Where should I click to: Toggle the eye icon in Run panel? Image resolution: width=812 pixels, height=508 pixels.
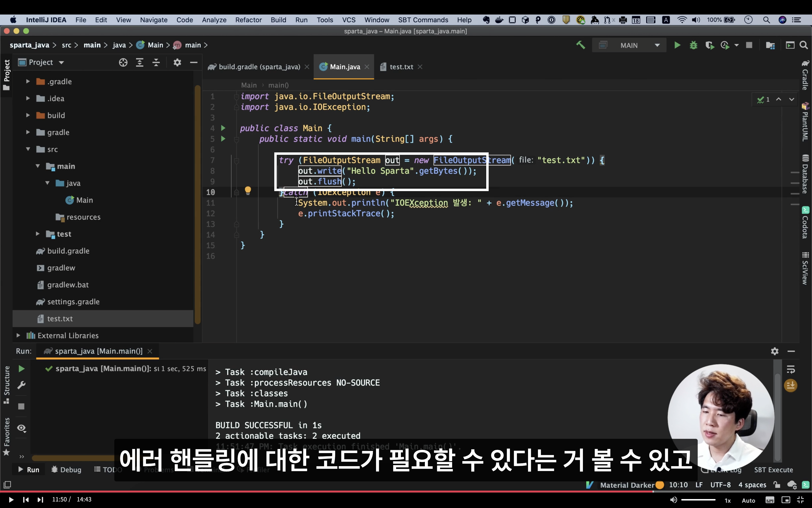22,428
